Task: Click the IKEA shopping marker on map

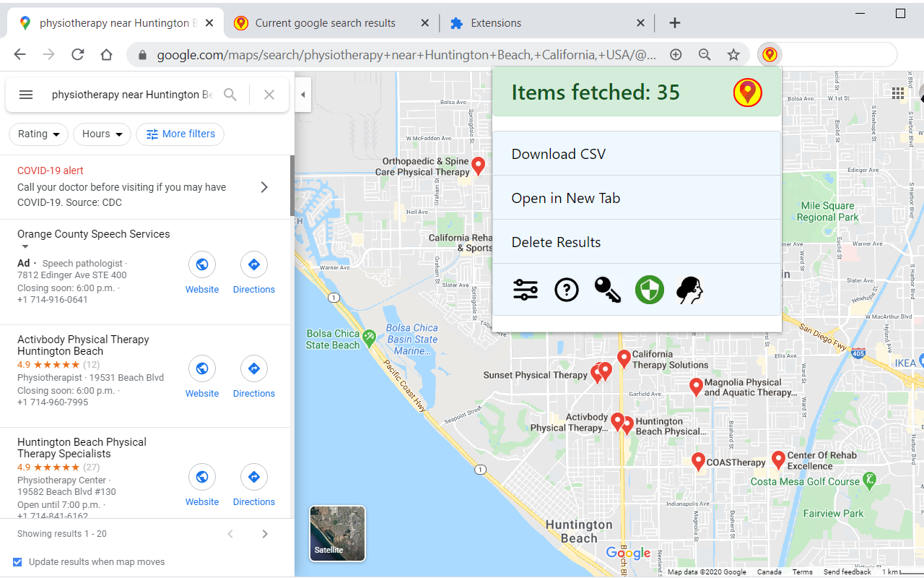Action: coord(921,363)
